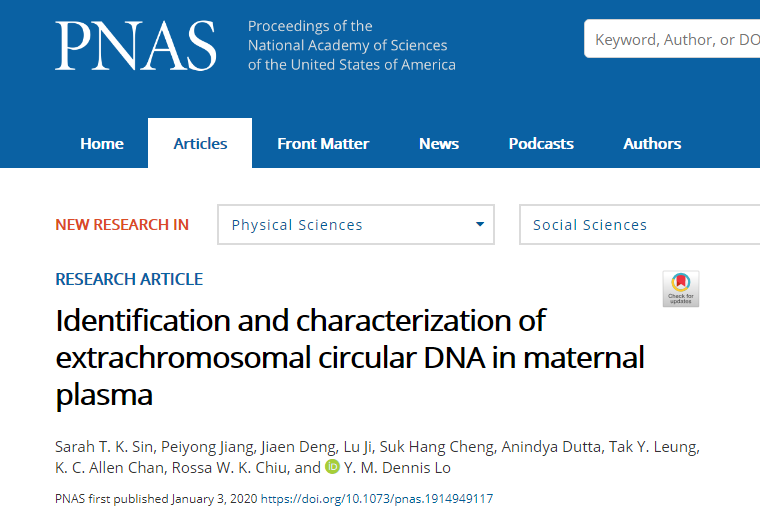Navigate to the News section

439,143
